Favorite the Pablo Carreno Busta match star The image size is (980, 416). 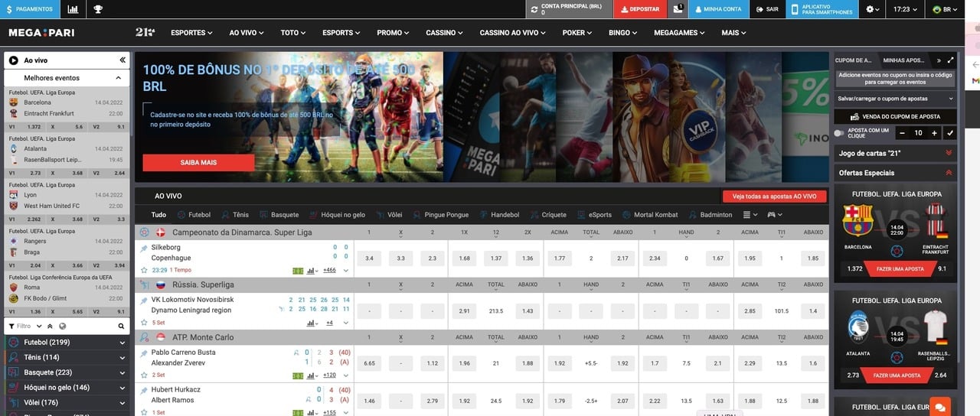click(143, 375)
